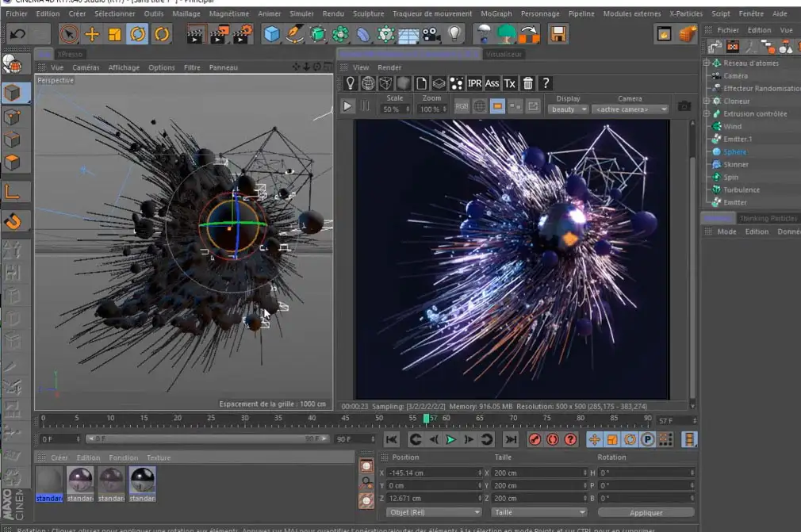Activate the Scale tool in top toolbar
The image size is (801, 532).
click(x=115, y=34)
